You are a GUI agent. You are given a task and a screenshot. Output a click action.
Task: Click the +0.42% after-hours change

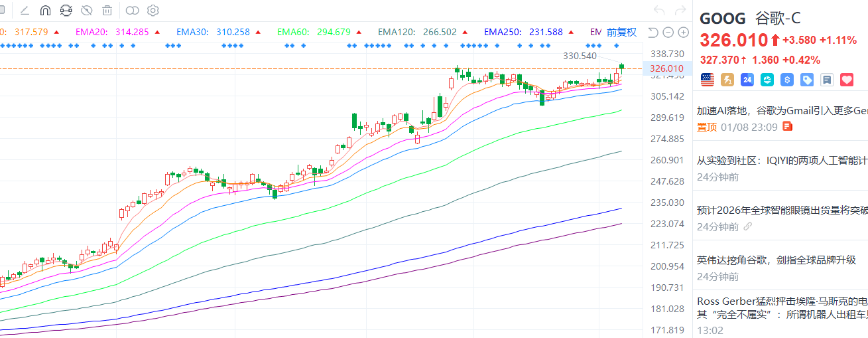click(801, 60)
